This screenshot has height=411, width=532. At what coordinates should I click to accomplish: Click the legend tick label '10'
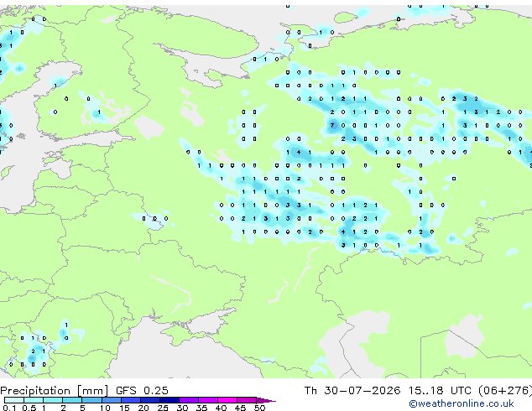click(105, 408)
